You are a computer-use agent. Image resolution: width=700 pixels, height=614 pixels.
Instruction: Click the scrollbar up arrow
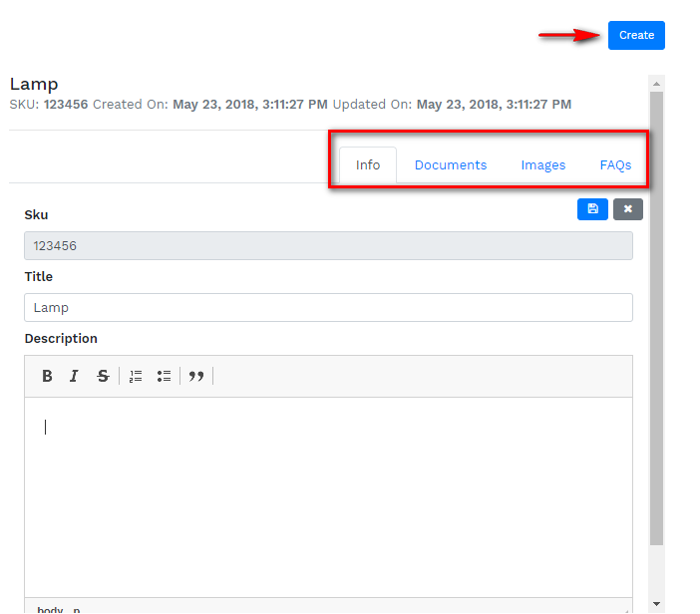point(656,83)
